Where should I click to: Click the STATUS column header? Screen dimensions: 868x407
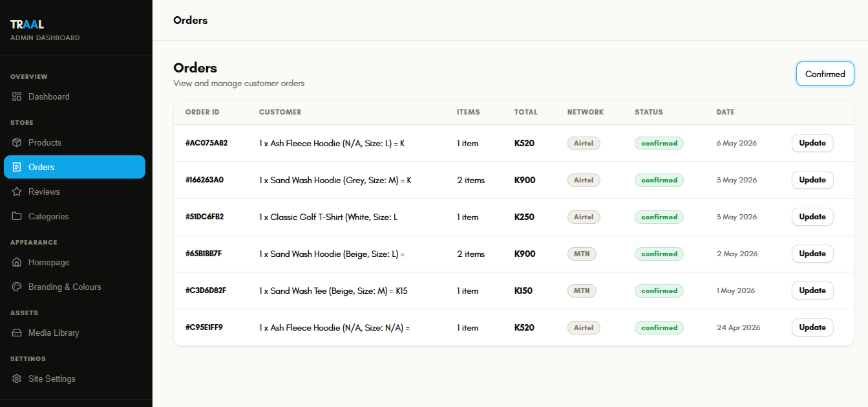(649, 112)
